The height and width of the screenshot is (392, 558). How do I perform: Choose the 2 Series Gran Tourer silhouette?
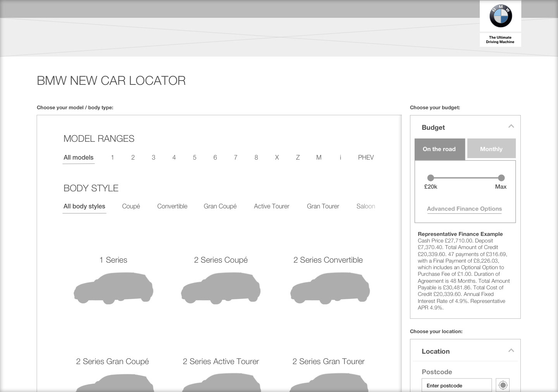(329, 383)
